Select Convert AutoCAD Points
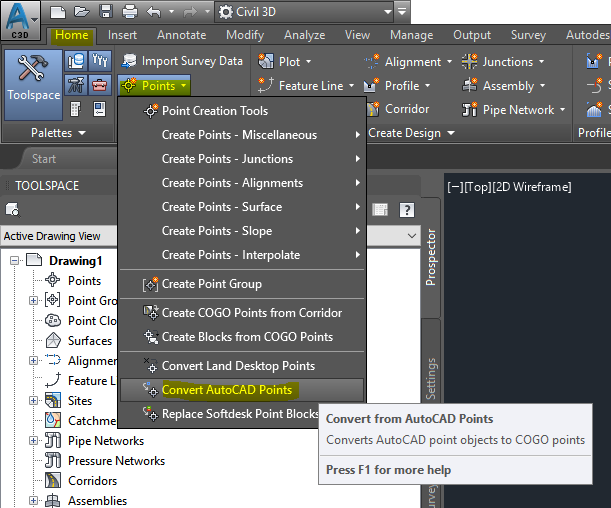The image size is (611, 508). click(242, 390)
